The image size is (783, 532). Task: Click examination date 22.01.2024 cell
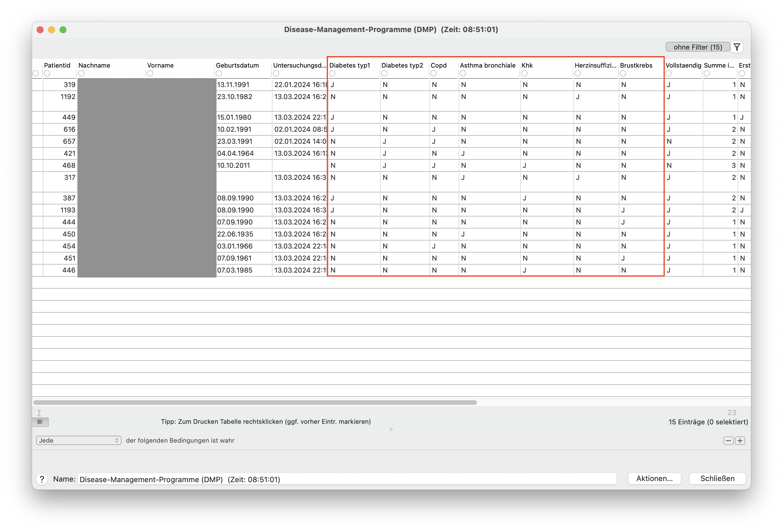click(x=300, y=85)
